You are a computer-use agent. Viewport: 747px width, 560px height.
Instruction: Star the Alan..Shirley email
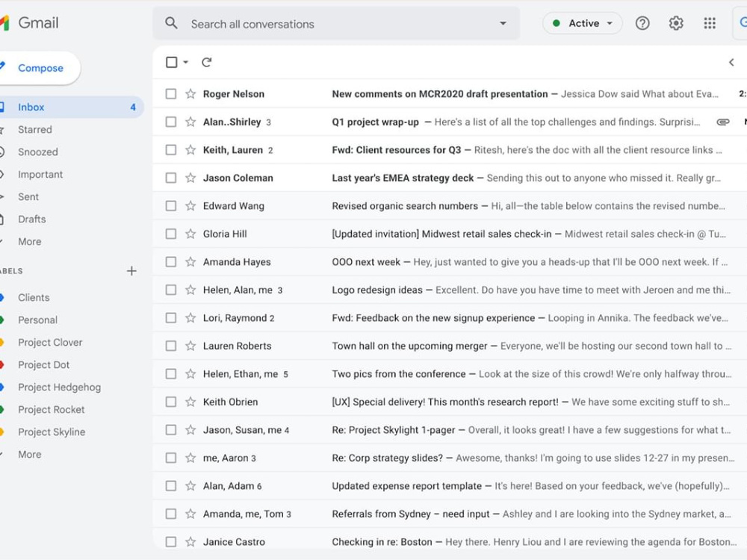(x=190, y=122)
